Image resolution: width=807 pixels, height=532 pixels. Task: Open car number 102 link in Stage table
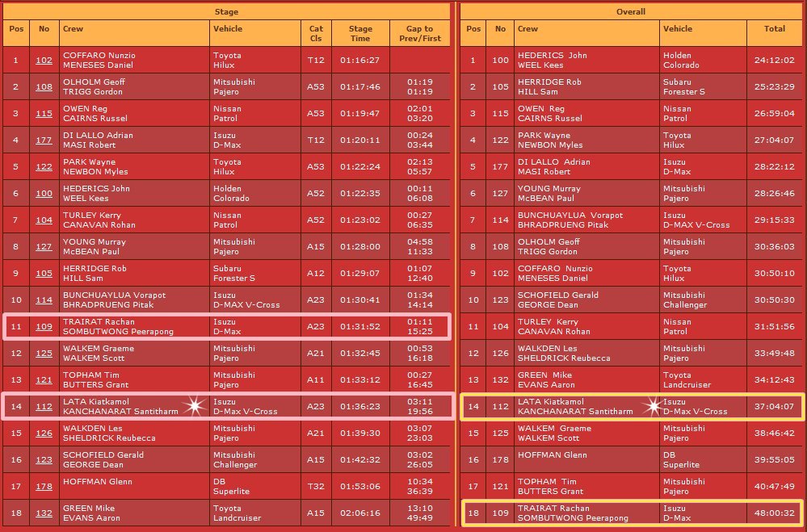pyautogui.click(x=44, y=61)
